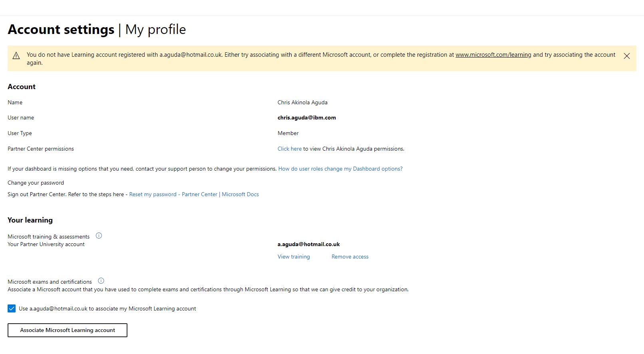Uncheck Use a.aguda@hotmail.co.uk checkbox
Image resolution: width=644 pixels, height=354 pixels.
pos(12,308)
